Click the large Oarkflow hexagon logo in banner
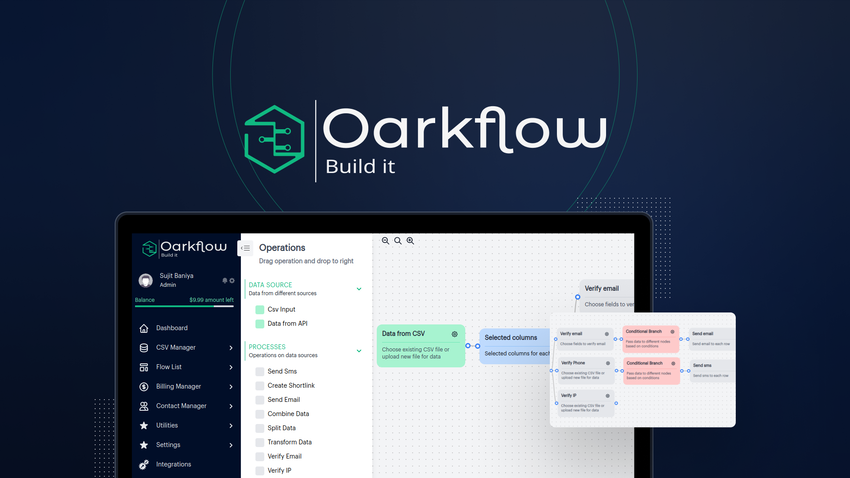 (x=274, y=139)
